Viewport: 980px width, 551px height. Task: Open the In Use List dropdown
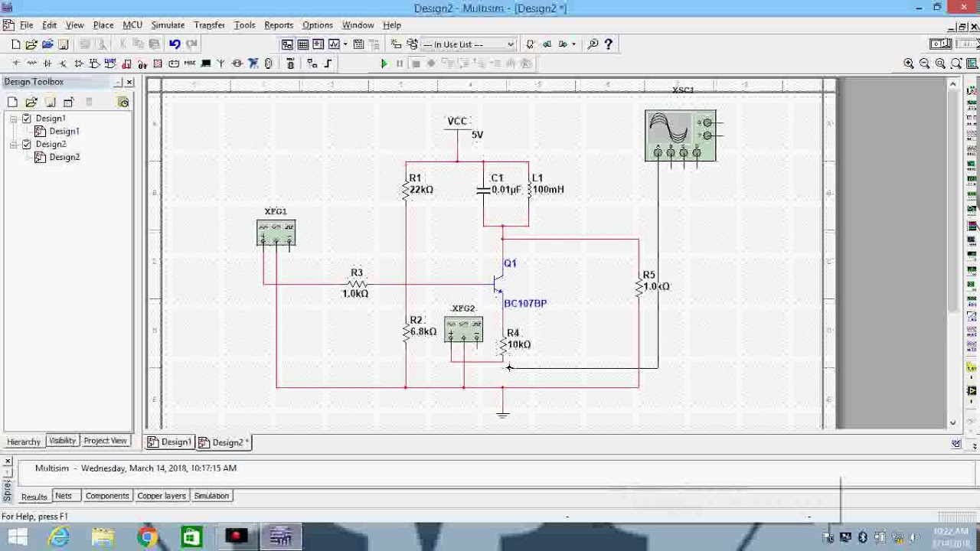click(x=469, y=44)
